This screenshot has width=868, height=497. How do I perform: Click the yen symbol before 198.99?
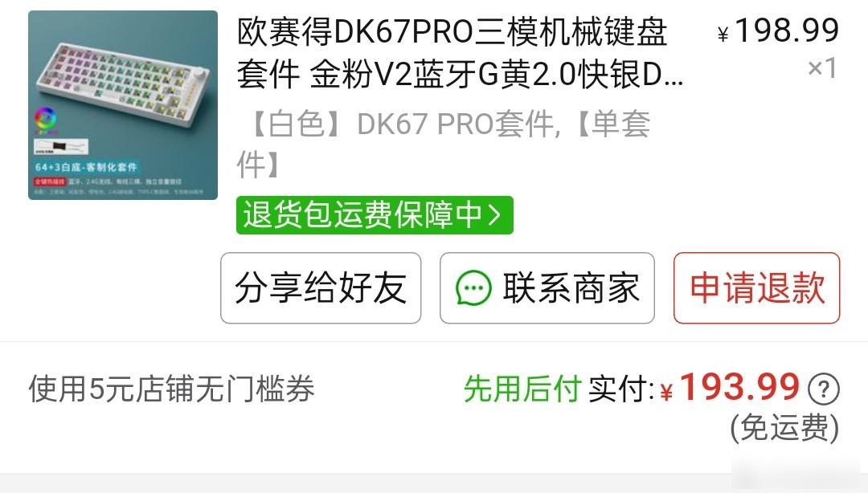coord(723,35)
